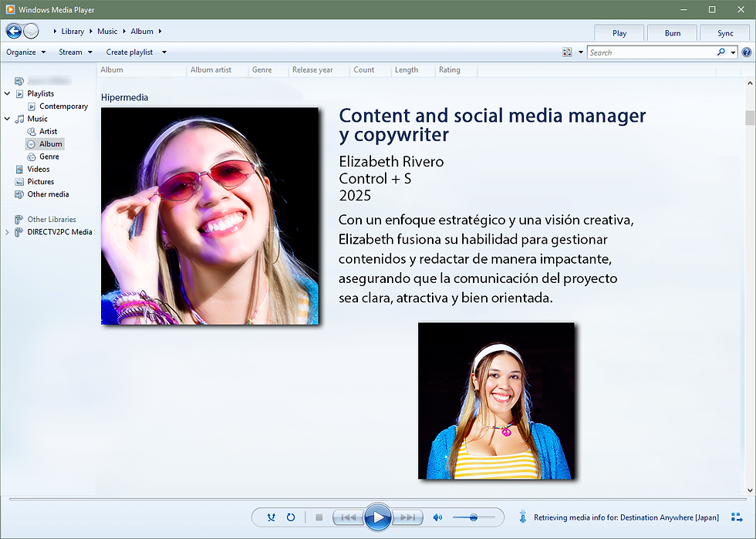This screenshot has height=539, width=756.
Task: Click the media info retrieval status icon
Action: click(x=523, y=517)
